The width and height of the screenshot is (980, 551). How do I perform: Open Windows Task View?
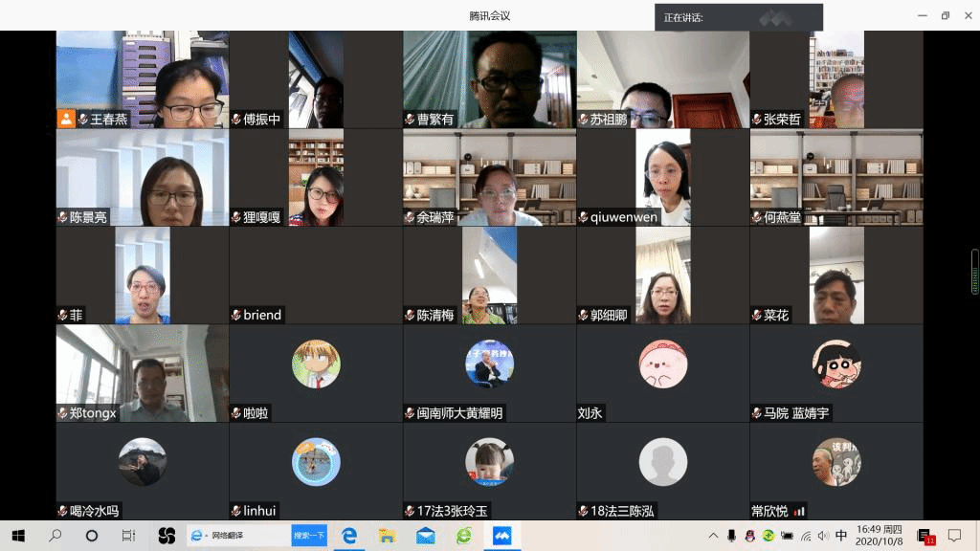128,536
